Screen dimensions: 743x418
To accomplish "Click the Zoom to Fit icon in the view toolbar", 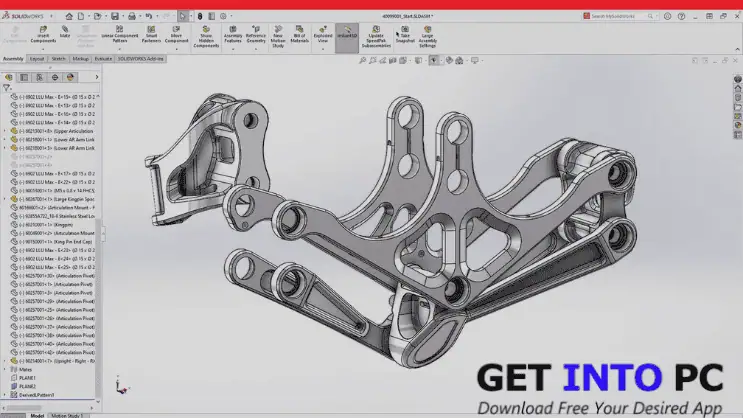I will pos(362,61).
